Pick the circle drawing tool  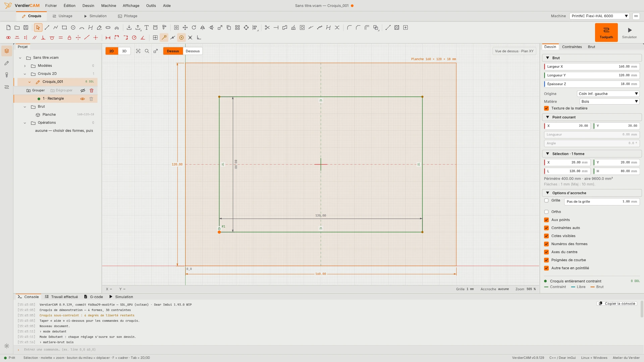pyautogui.click(x=73, y=28)
